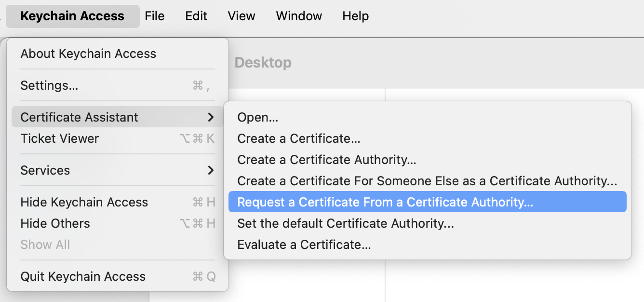Click the Desktop title text
The image size is (644, 302).
point(263,63)
